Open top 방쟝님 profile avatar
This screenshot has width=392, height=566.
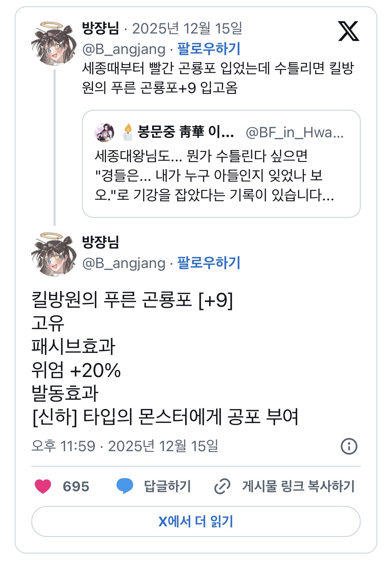(x=54, y=44)
